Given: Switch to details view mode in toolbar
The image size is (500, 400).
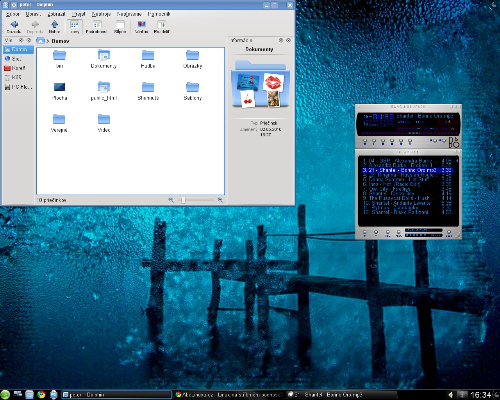Looking at the screenshot, I should (x=96, y=27).
